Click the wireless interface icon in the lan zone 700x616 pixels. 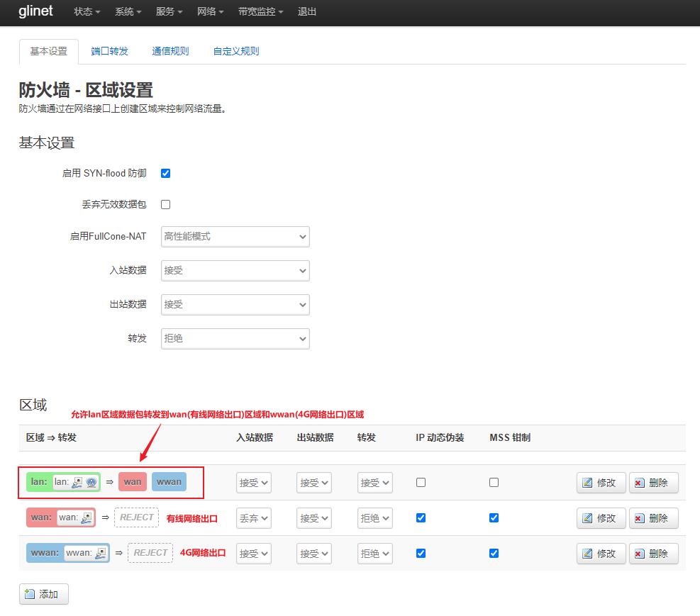pos(91,482)
